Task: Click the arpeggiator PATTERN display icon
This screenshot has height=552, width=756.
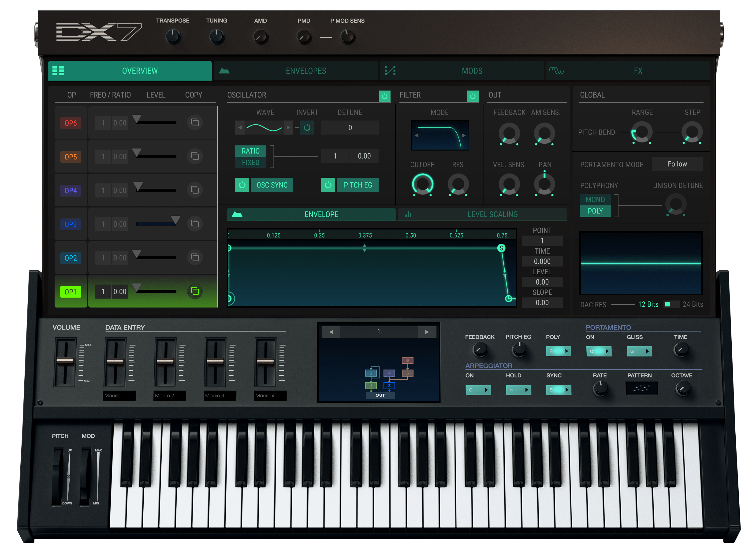Action: point(641,388)
